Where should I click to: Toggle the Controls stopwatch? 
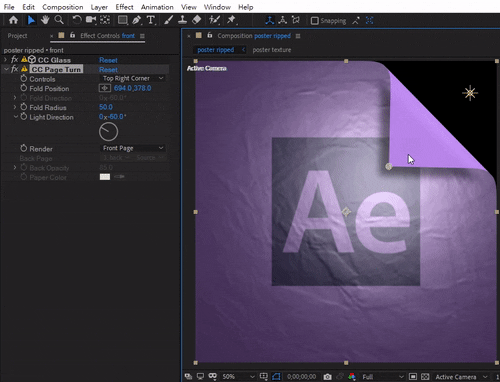pos(24,78)
